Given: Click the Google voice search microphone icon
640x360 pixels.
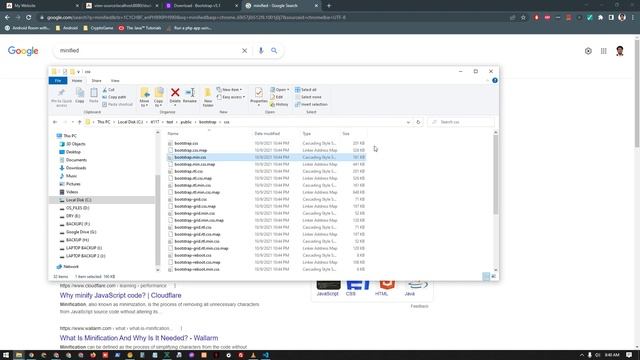Looking at the screenshot, I should point(261,51).
